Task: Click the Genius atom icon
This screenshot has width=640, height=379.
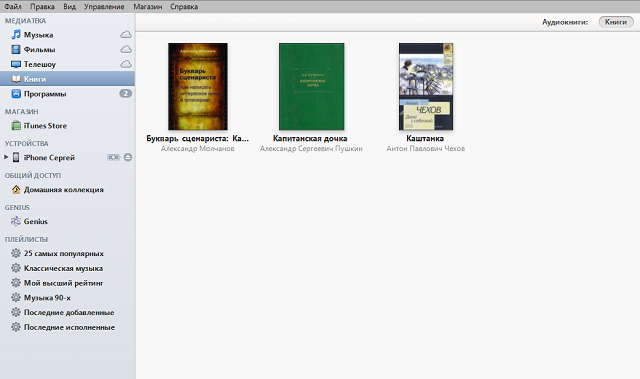Action: tap(16, 221)
